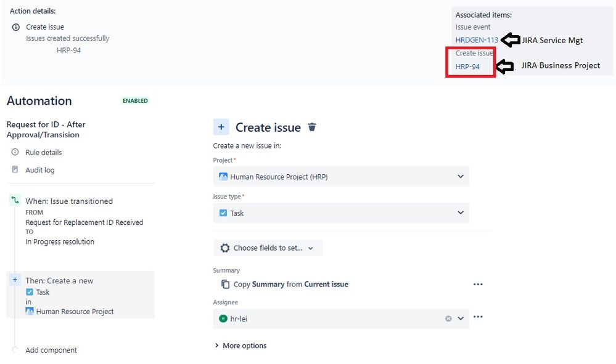Click the Audit log page icon
Image resolution: width=616 pixels, height=364 pixels.
tap(15, 169)
